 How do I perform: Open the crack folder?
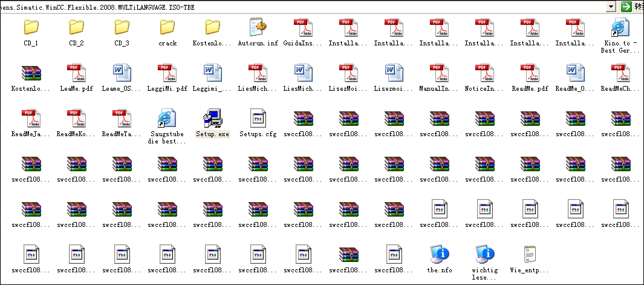point(168,27)
